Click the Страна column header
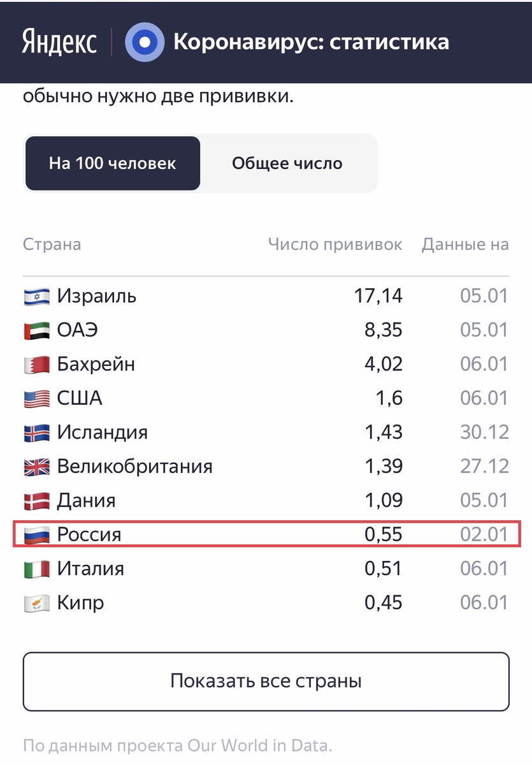This screenshot has width=532, height=765. pos(51,244)
